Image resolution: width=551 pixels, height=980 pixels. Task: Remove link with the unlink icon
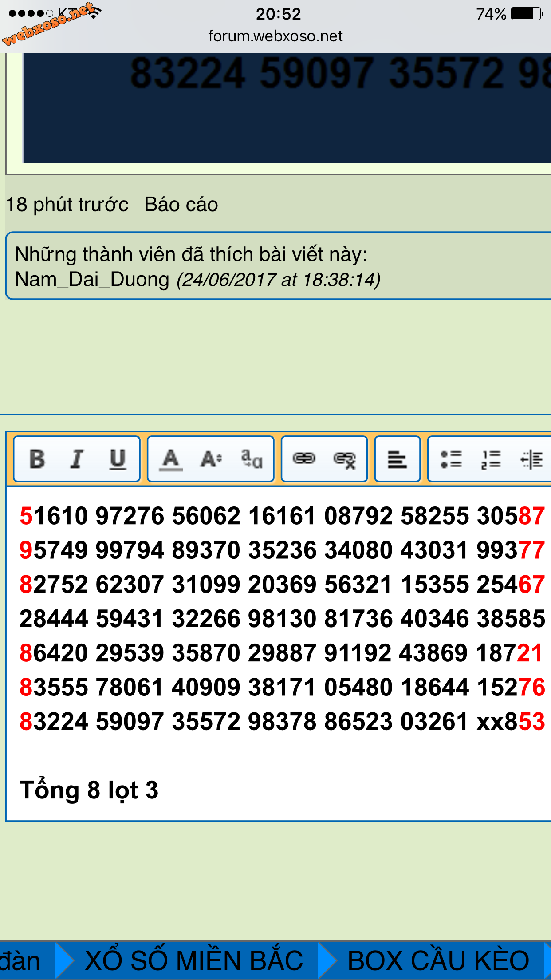coord(345,460)
